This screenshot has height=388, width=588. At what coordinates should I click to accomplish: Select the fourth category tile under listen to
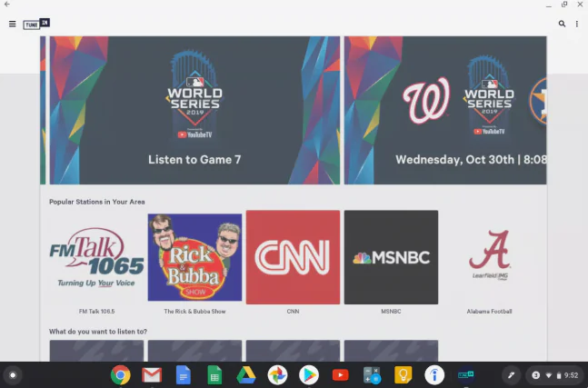pos(391,351)
